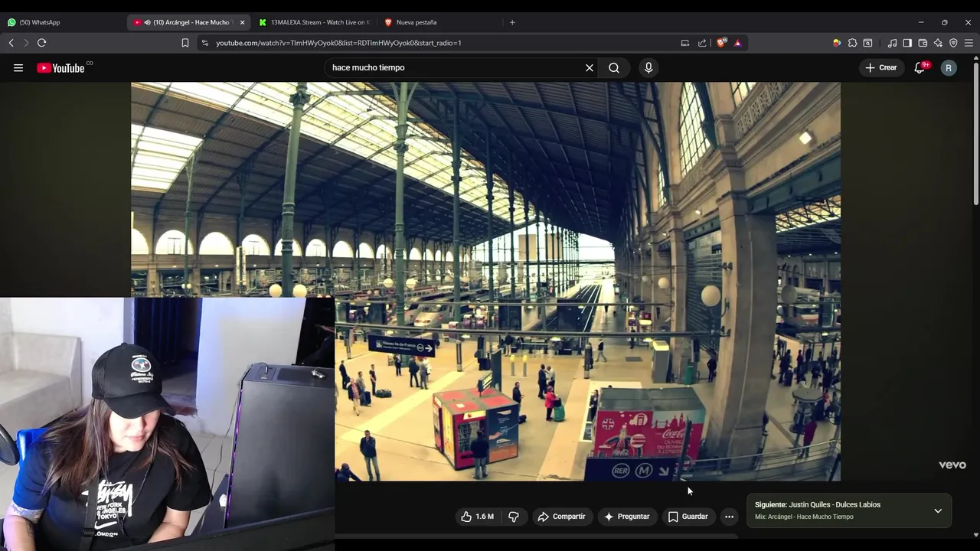980x551 pixels.
Task: Click the video player frame
Action: (x=485, y=282)
